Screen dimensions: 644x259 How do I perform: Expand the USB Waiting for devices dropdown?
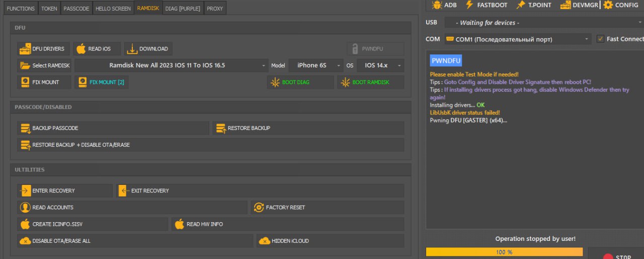[544, 23]
